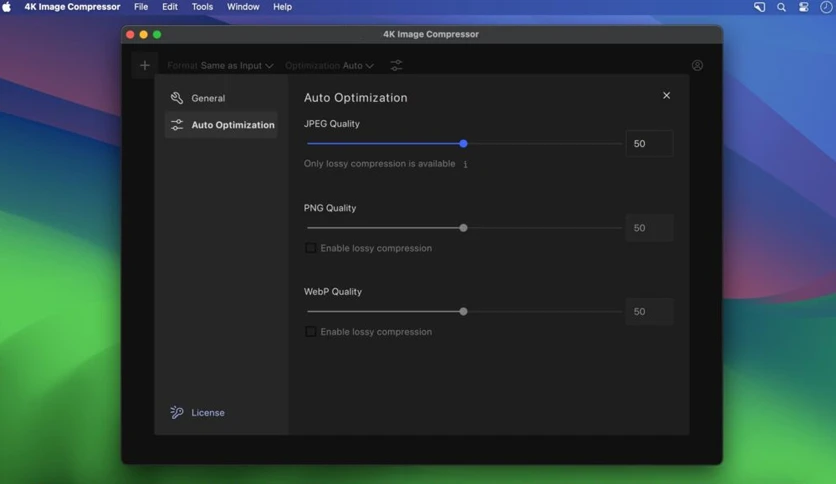
Task: Open the 4K Image Compressor app menu
Action: tap(72, 7)
